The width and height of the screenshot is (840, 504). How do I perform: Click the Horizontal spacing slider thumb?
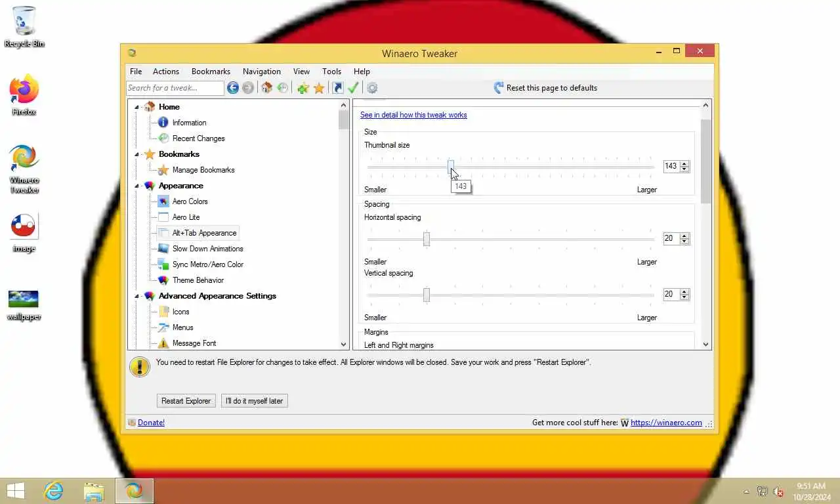click(x=427, y=239)
